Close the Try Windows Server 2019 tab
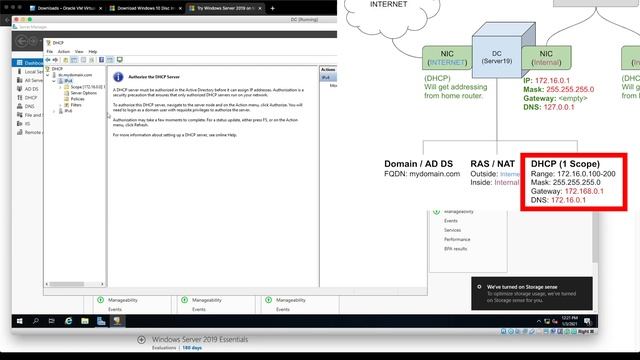640x360 pixels. (260, 8)
